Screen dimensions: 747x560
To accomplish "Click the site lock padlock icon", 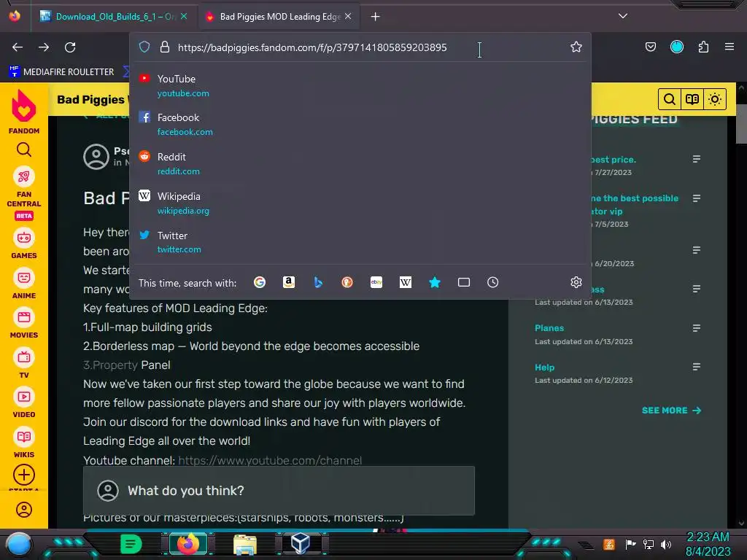I will coord(165,47).
